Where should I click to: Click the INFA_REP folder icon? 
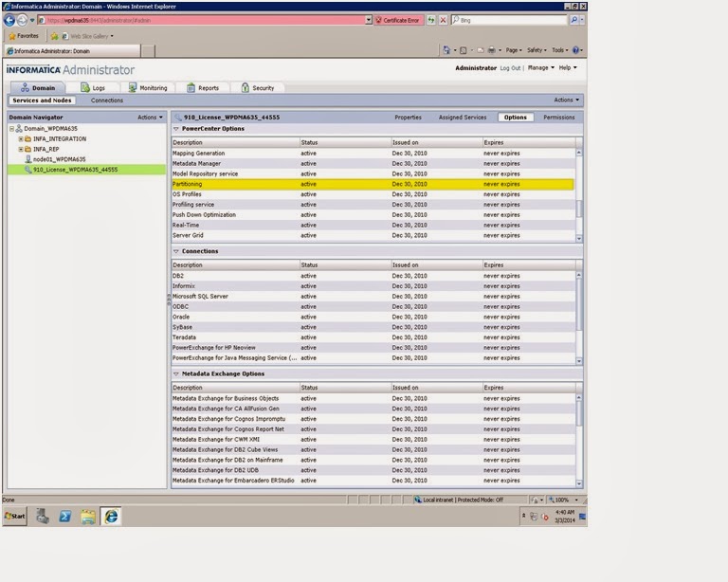[27, 149]
